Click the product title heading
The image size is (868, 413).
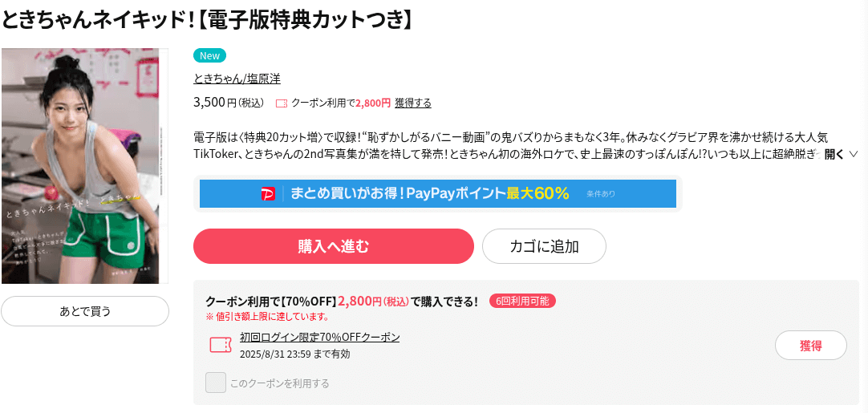208,19
